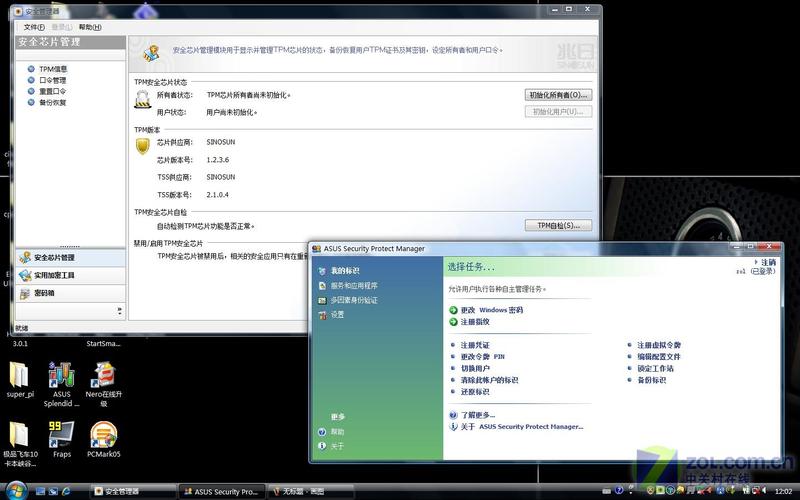Open 多因素身份验证 in ASUS Security Protect Manager

click(354, 301)
